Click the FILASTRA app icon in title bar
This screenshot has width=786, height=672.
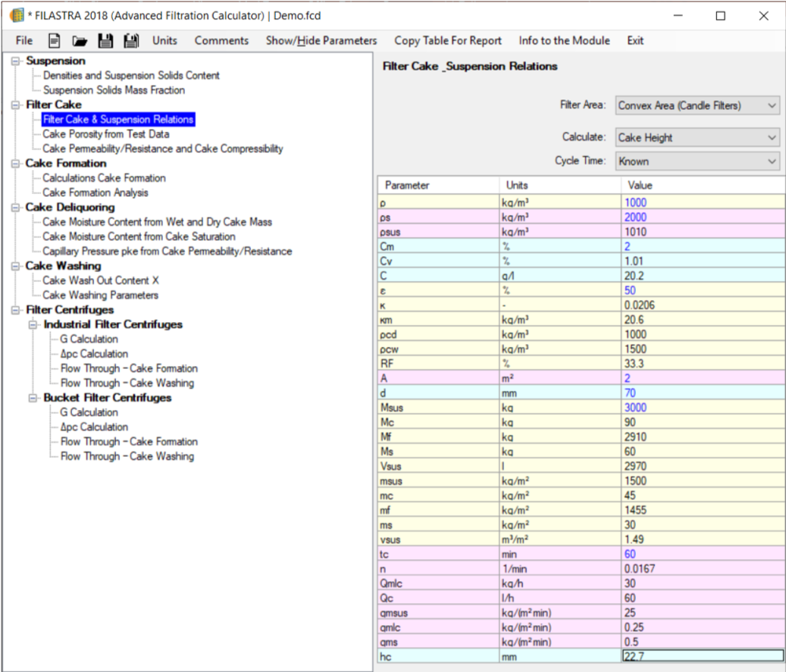point(17,15)
